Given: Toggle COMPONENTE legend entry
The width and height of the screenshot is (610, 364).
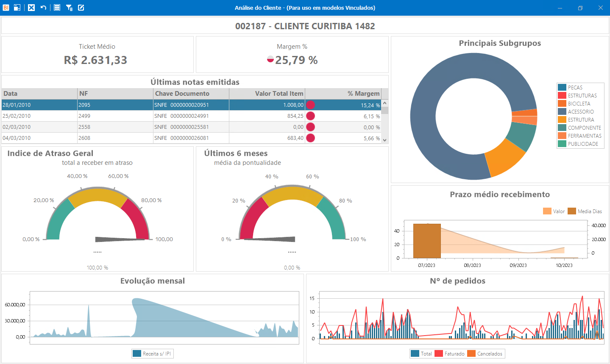Looking at the screenshot, I should (x=579, y=128).
